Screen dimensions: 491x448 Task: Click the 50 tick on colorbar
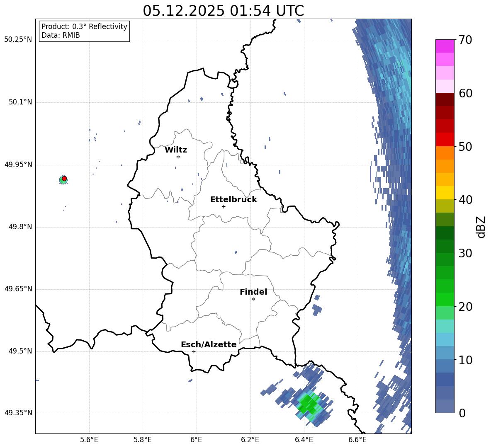[x=465, y=146]
